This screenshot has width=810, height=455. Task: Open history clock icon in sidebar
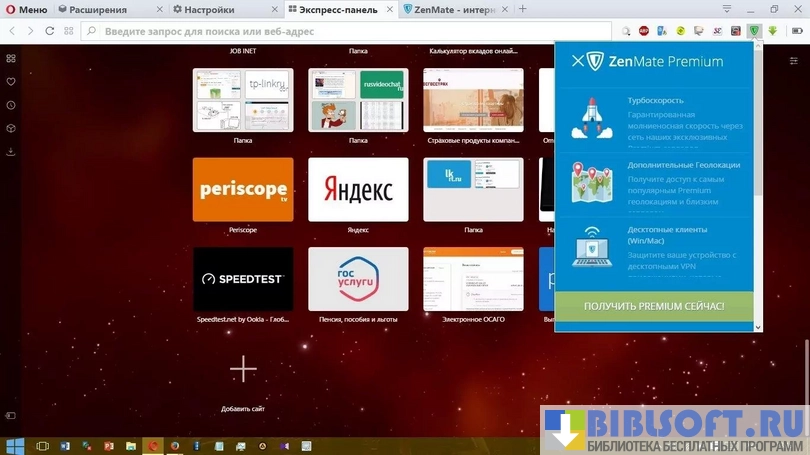pyautogui.click(x=10, y=105)
